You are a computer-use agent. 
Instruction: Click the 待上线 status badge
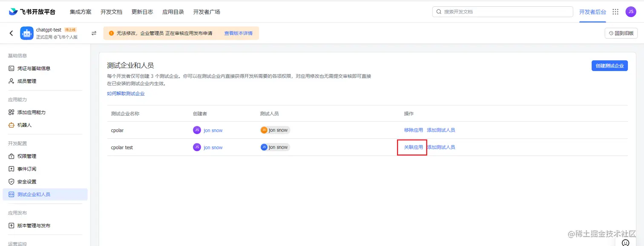coord(70,30)
